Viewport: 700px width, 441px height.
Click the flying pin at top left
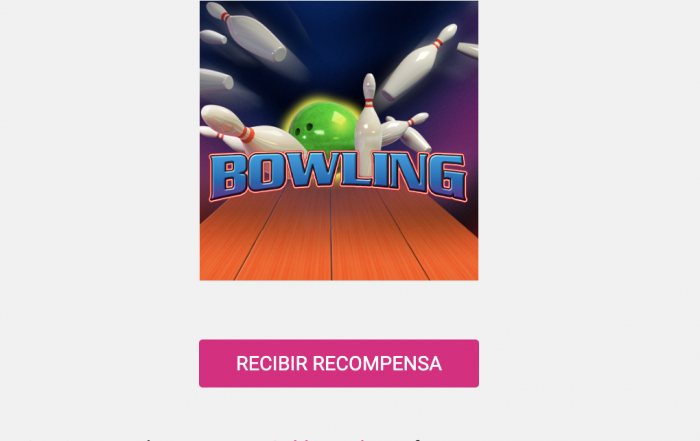(246, 31)
